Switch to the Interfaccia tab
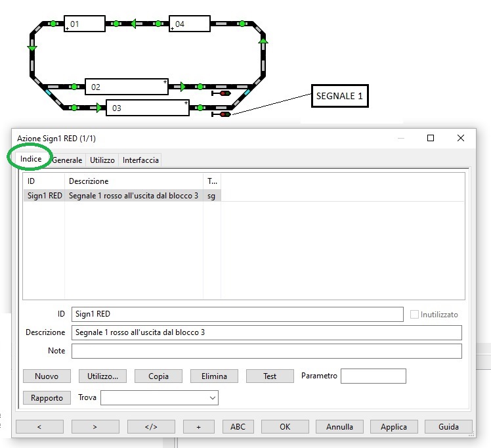Viewport: 491px width, 448px height. pyautogui.click(x=140, y=160)
